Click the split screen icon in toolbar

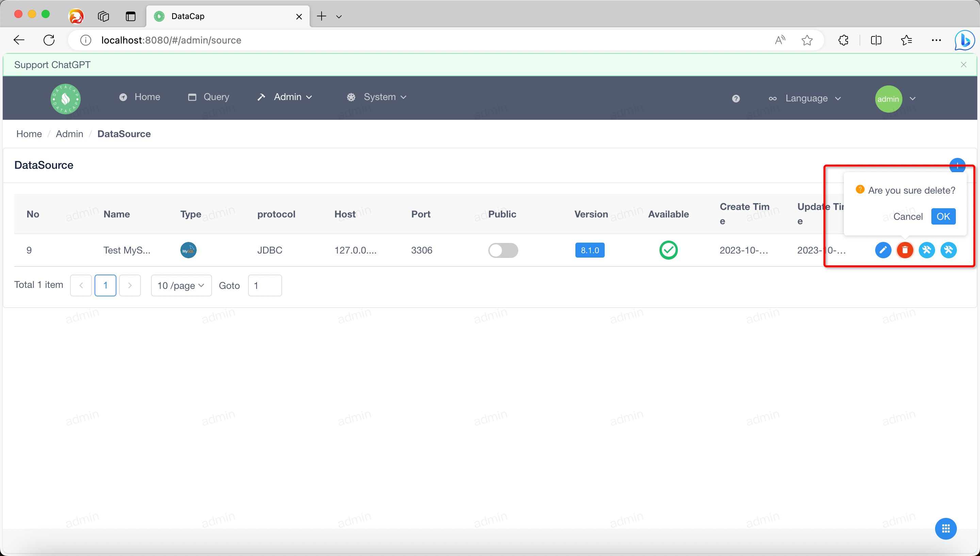(876, 40)
